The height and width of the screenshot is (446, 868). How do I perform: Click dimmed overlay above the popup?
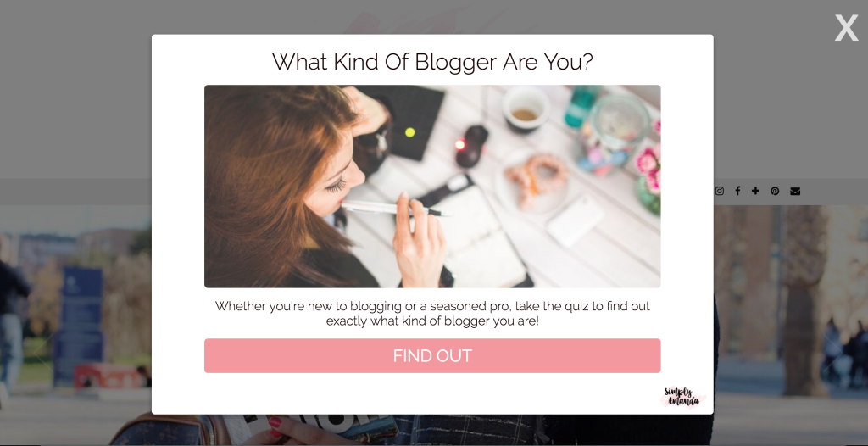[x=431, y=17]
